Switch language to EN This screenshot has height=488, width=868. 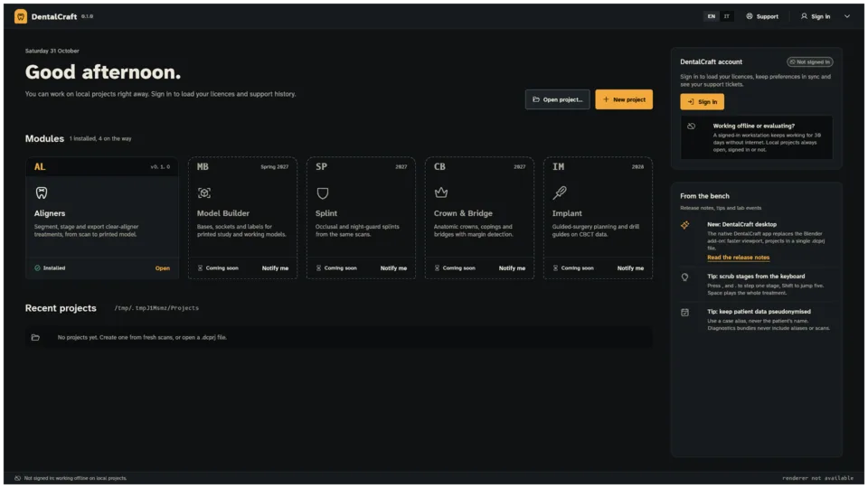click(712, 16)
